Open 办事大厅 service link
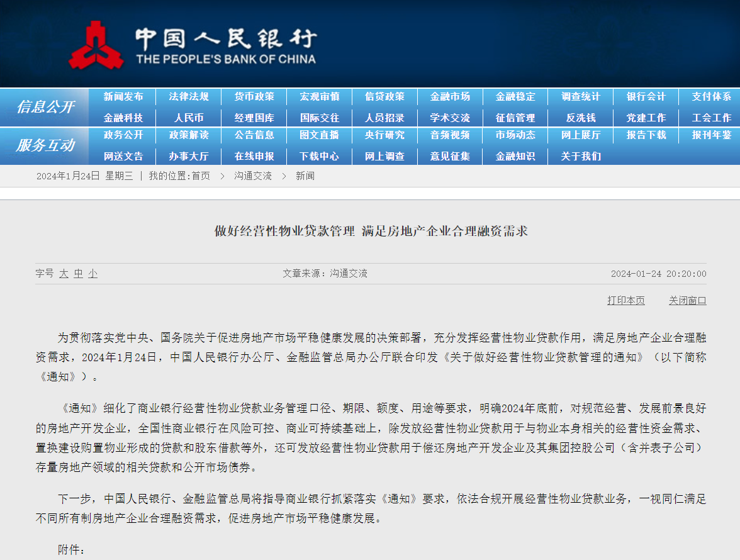The image size is (740, 560). click(189, 156)
